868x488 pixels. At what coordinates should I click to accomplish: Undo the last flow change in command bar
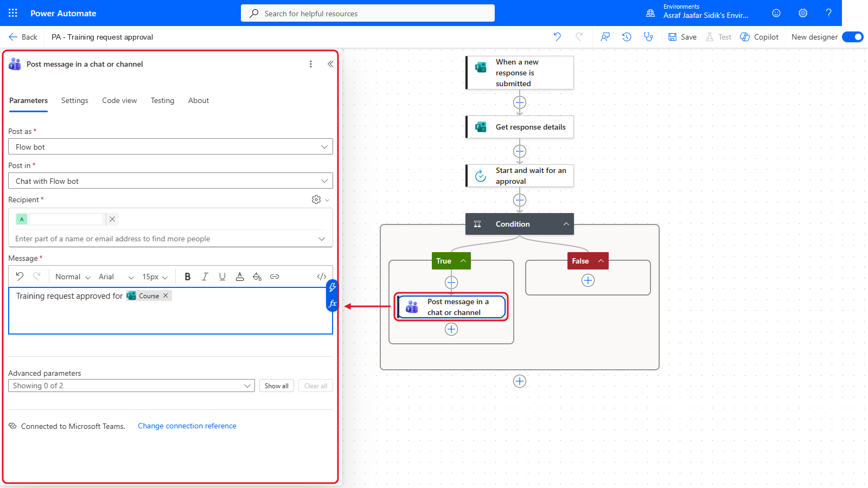(x=557, y=37)
